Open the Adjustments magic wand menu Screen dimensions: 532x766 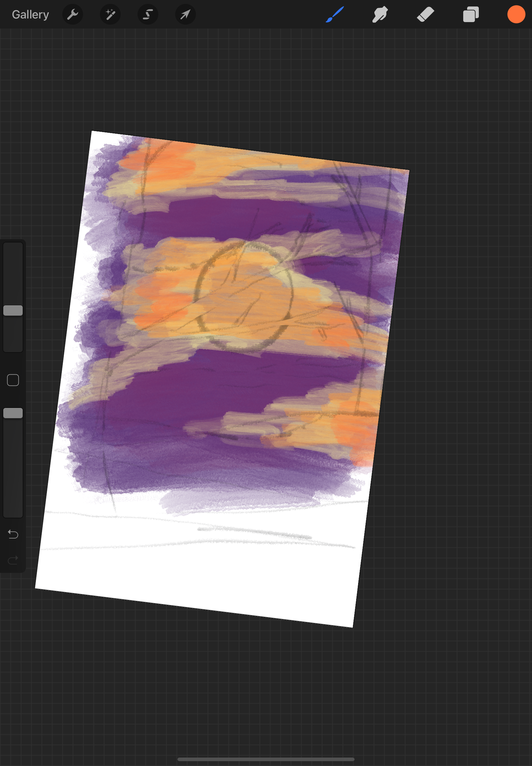pos(110,14)
